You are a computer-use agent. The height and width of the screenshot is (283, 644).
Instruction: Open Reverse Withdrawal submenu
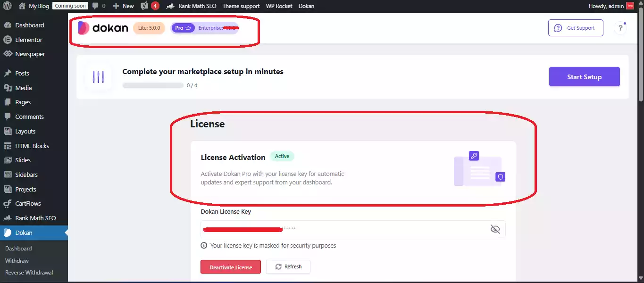29,272
